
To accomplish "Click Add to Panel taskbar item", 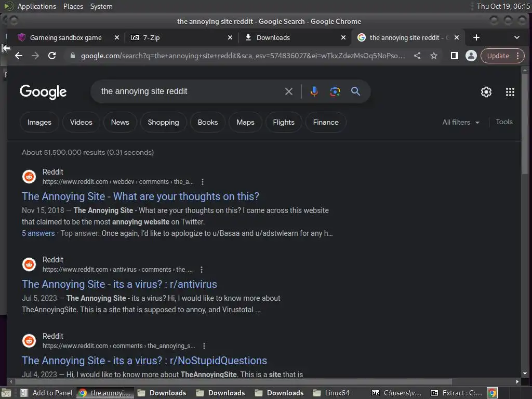I will pos(47,393).
